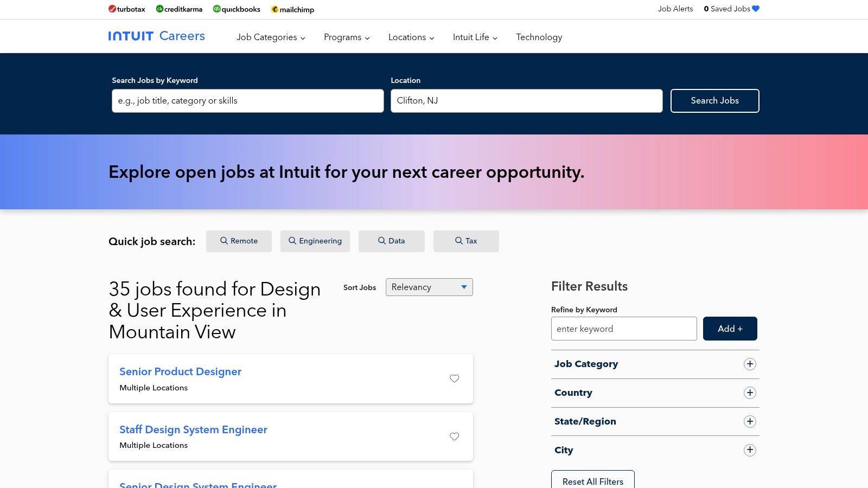Open the QuickBooks brand link
868x488 pixels.
(x=237, y=9)
